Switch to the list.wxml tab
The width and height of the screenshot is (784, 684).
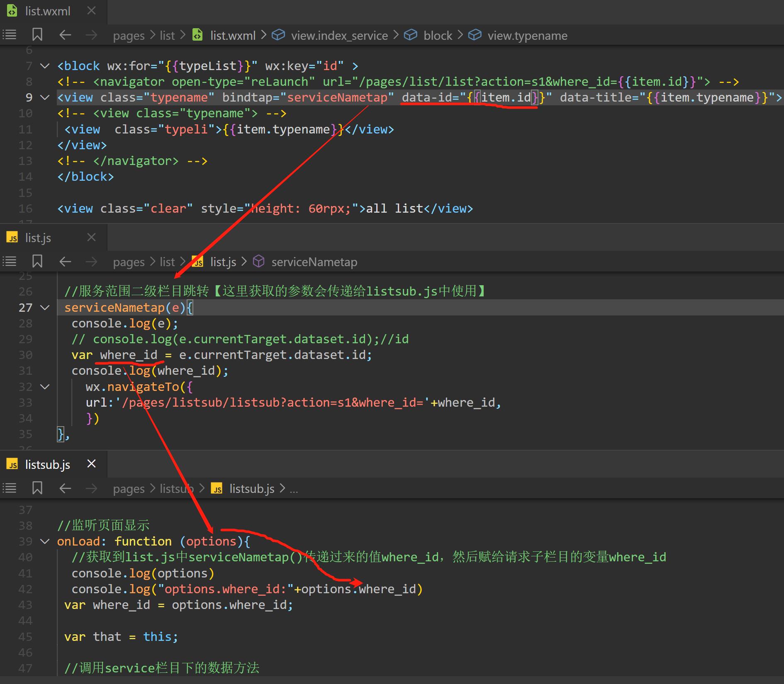click(x=47, y=11)
